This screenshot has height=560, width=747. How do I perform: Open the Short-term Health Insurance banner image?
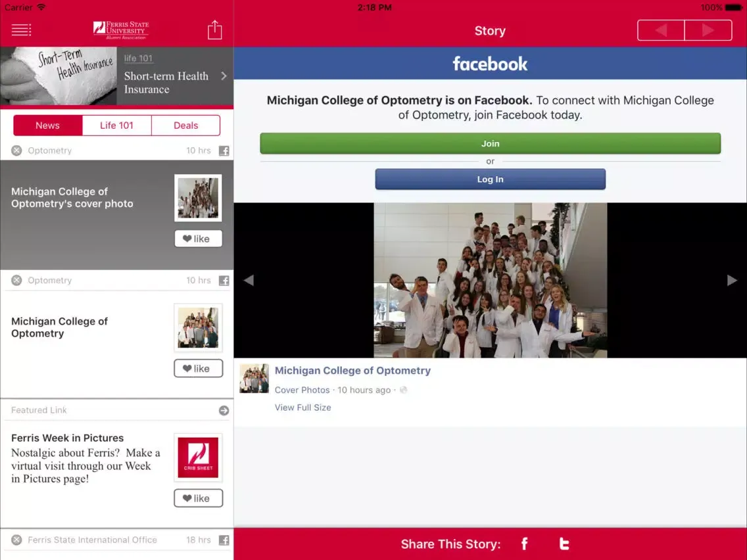click(59, 76)
